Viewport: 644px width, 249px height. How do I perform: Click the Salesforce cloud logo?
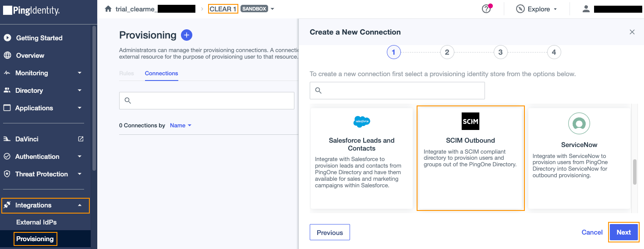click(x=361, y=121)
